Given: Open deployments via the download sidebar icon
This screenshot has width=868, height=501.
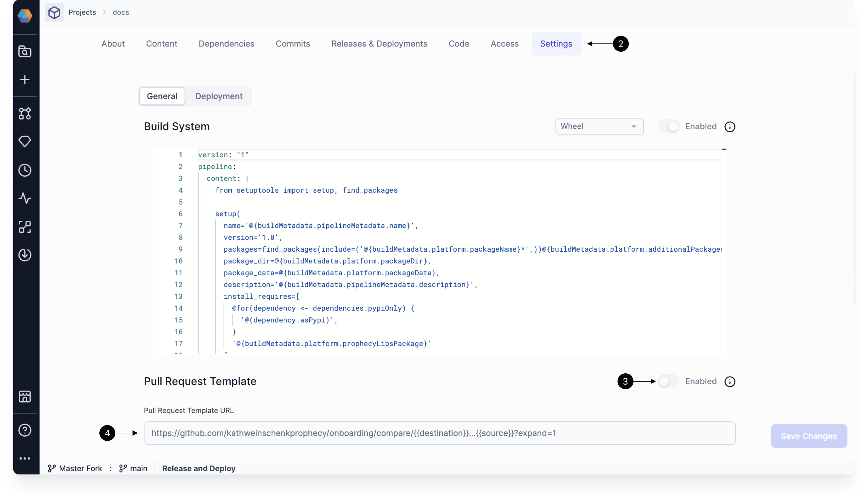Looking at the screenshot, I should (25, 255).
